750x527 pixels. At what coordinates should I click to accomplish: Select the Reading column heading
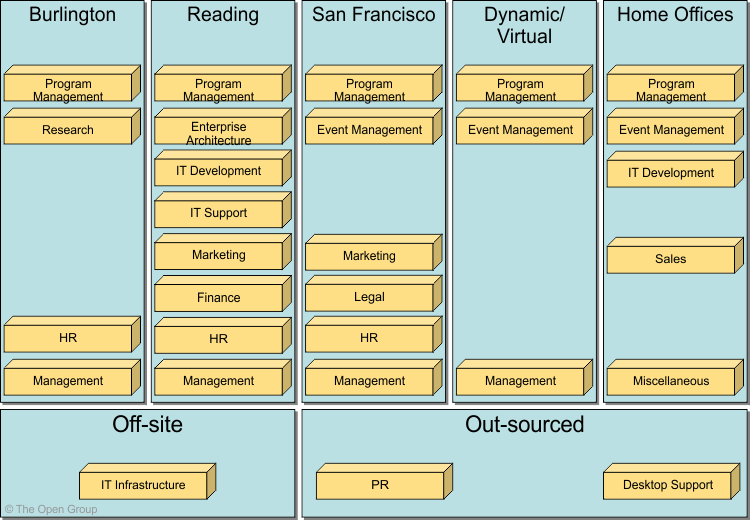tap(223, 14)
